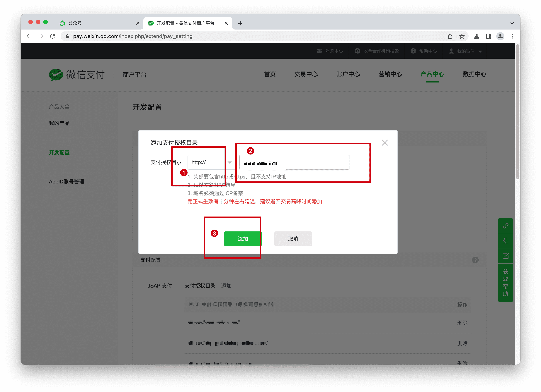Delete the first authorized directory row
Image resolution: width=541 pixels, height=392 pixels.
[x=462, y=323]
